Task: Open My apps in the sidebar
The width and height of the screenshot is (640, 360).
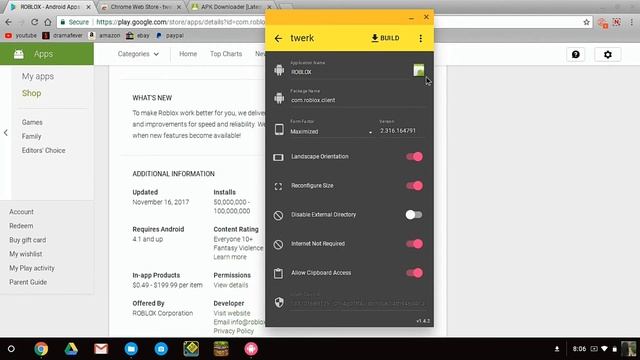Action: pyautogui.click(x=38, y=76)
